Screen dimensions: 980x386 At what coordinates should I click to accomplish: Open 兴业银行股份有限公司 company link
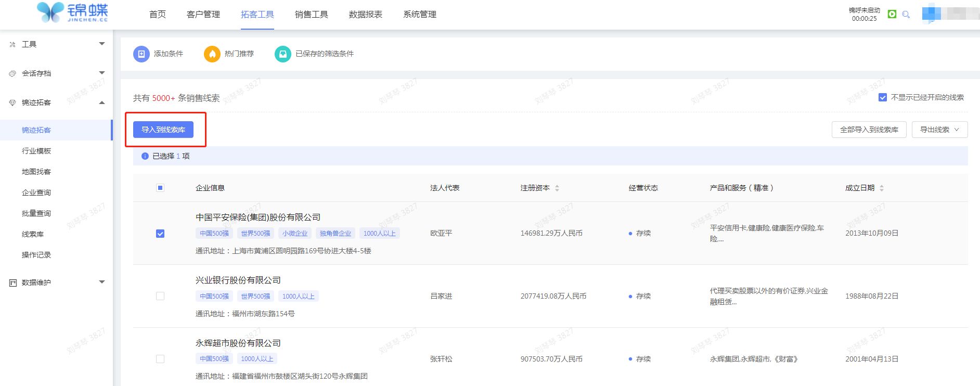pos(238,280)
